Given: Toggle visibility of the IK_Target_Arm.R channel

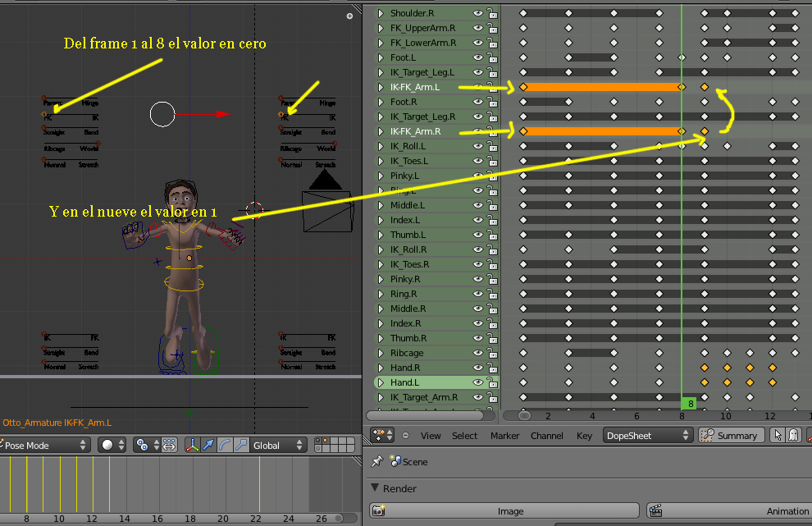Looking at the screenshot, I should [x=478, y=397].
